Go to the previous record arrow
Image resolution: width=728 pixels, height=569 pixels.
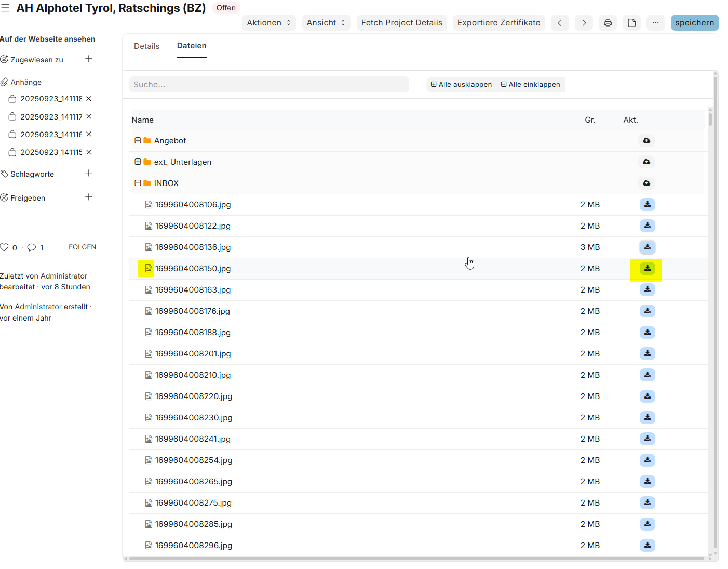(559, 23)
